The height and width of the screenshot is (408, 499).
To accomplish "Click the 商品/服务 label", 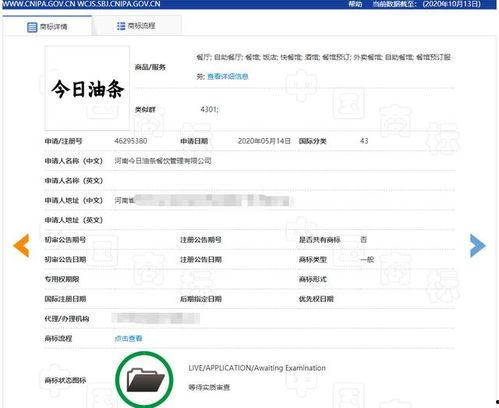I will [150, 67].
